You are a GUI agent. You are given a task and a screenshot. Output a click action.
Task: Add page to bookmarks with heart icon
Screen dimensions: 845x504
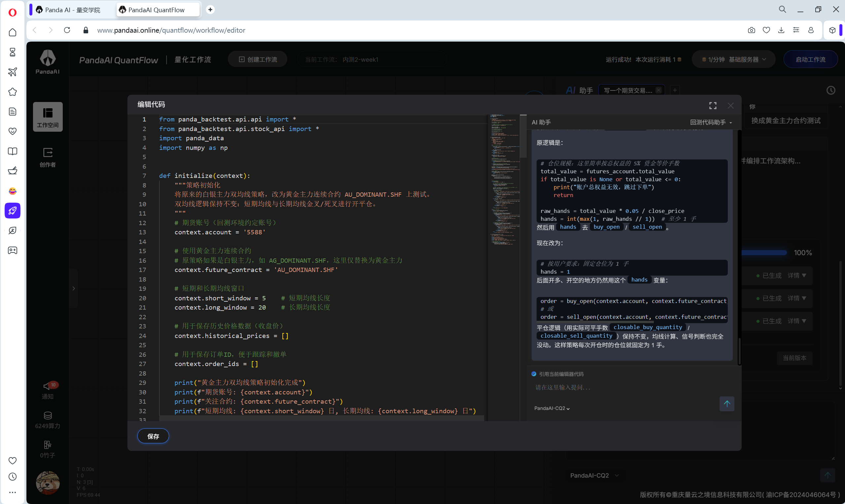(766, 30)
